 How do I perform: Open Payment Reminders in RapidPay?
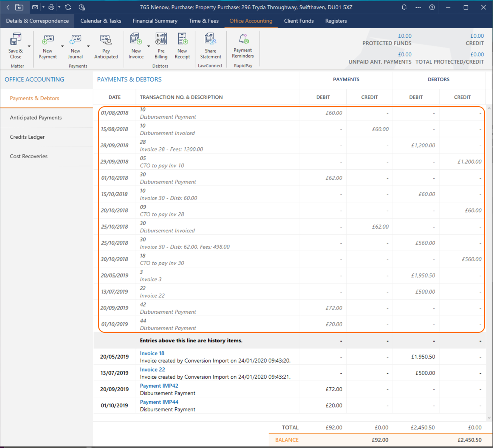pyautogui.click(x=243, y=40)
